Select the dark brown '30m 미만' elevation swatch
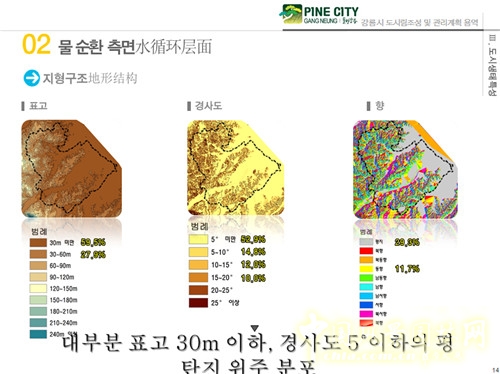500x374 pixels. (38, 242)
